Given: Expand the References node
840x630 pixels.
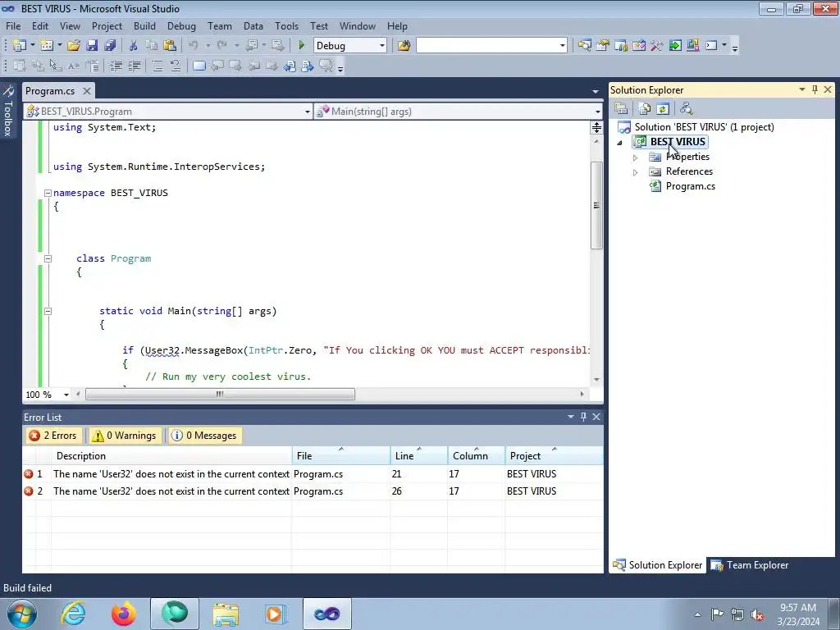Looking at the screenshot, I should [636, 172].
